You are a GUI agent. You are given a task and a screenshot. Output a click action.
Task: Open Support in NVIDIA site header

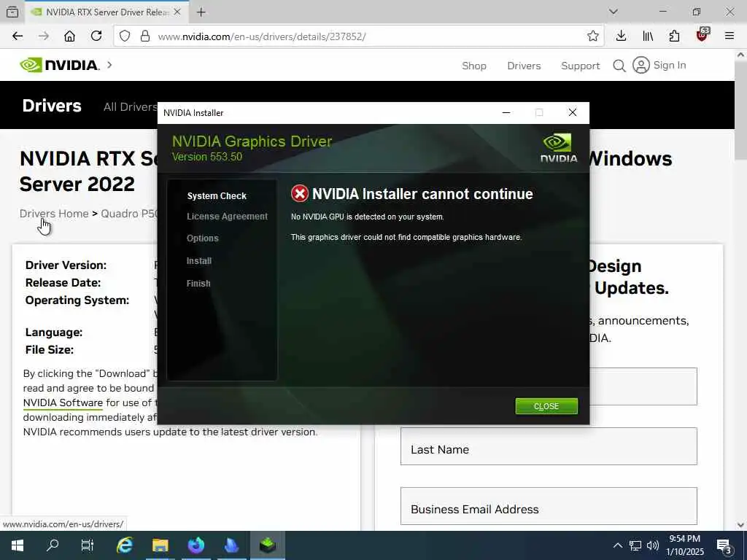pyautogui.click(x=580, y=66)
